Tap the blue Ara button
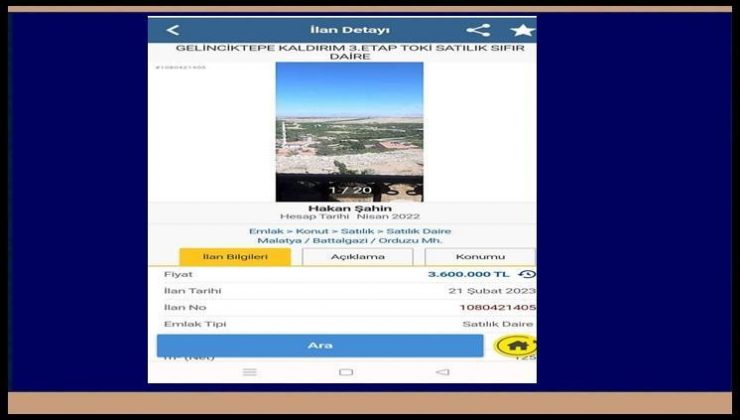740x420 pixels. click(x=320, y=345)
